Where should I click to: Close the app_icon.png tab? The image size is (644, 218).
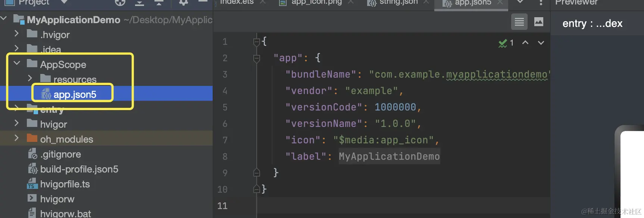click(351, 2)
